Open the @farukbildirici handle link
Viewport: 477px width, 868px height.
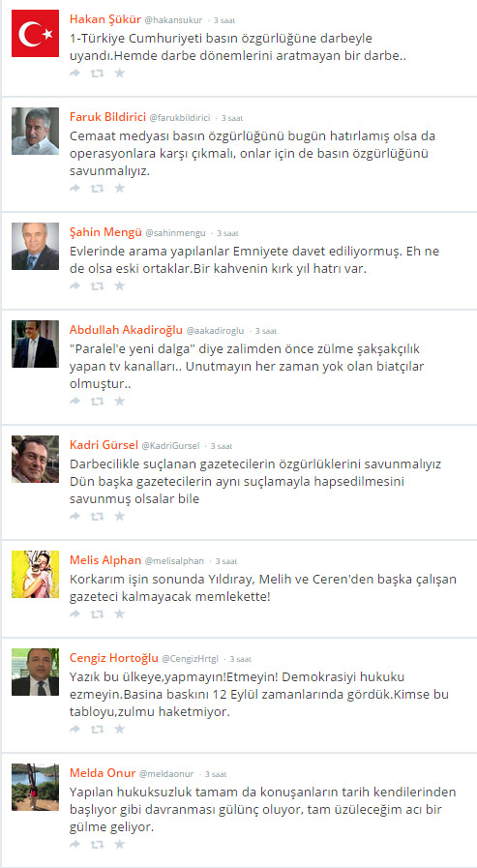click(x=180, y=118)
